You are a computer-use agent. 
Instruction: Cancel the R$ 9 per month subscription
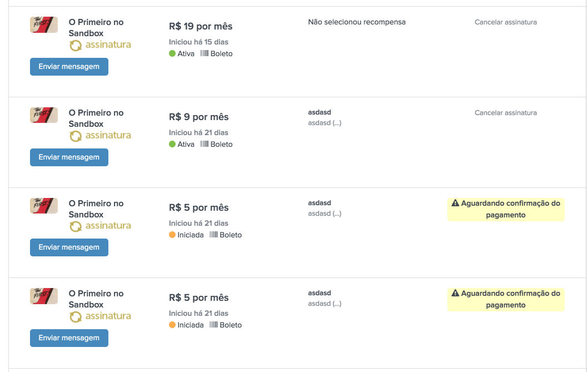[x=505, y=113]
